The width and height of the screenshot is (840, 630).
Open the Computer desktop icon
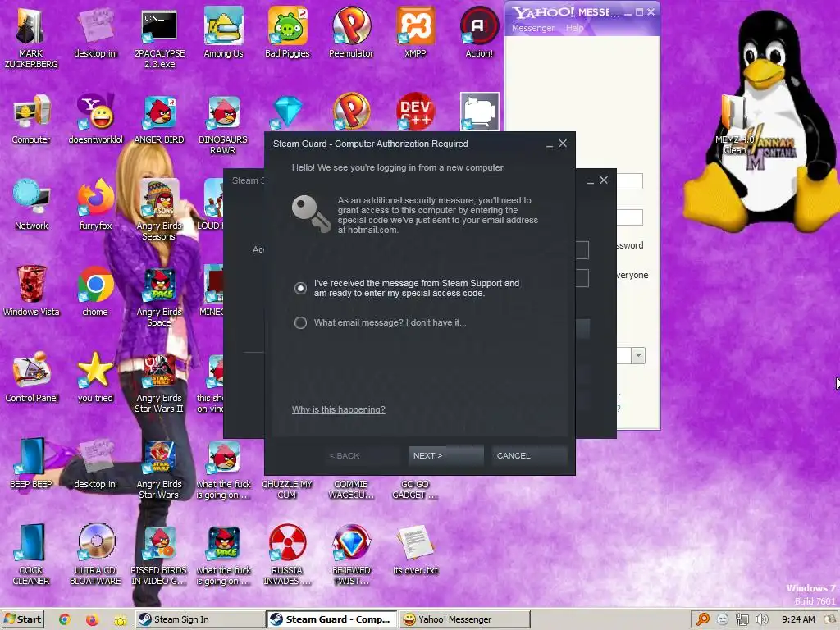point(31,119)
